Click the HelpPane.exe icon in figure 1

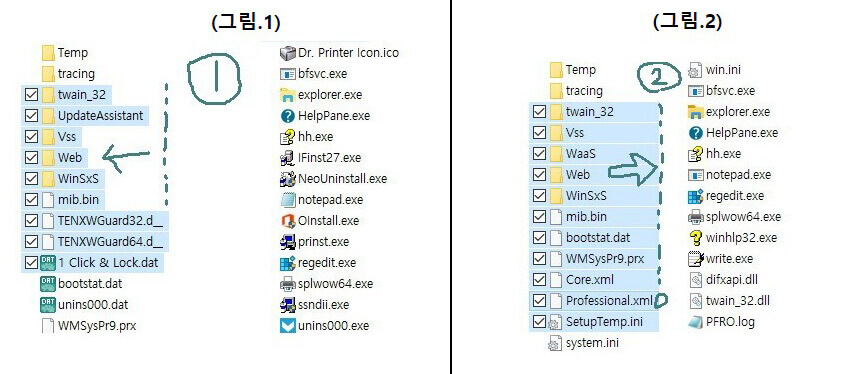click(x=287, y=115)
